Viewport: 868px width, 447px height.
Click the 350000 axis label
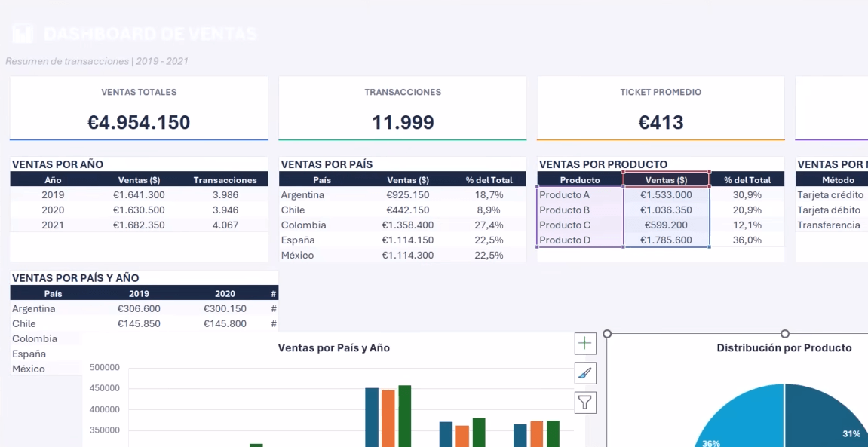click(x=105, y=431)
